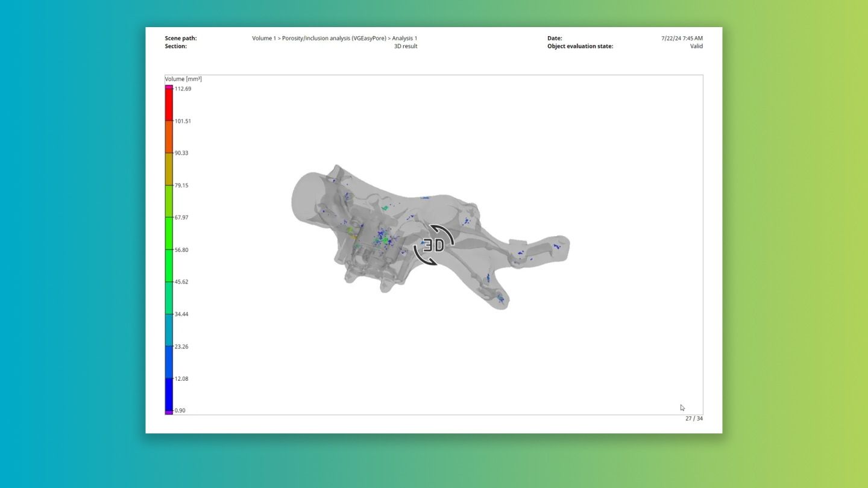Image resolution: width=868 pixels, height=488 pixels.
Task: Select the legend value 101.51
Action: [183, 121]
